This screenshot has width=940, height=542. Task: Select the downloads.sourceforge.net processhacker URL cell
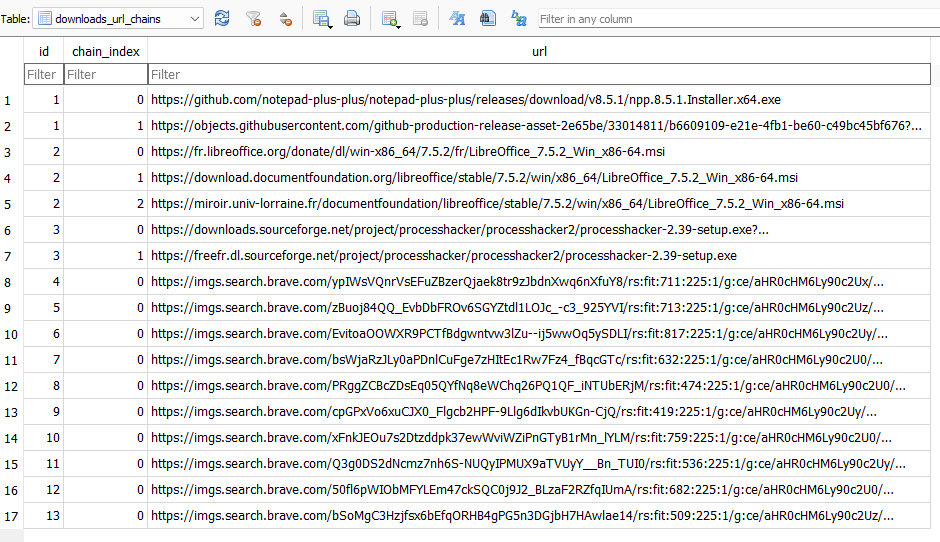tap(539, 230)
